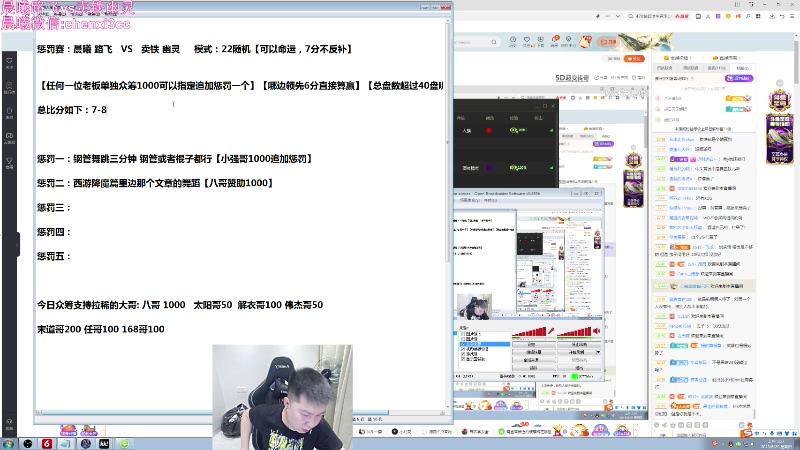This screenshot has width=800, height=450.
Task: Toggle the first source checkbox in the OBS list
Action: tap(462, 334)
